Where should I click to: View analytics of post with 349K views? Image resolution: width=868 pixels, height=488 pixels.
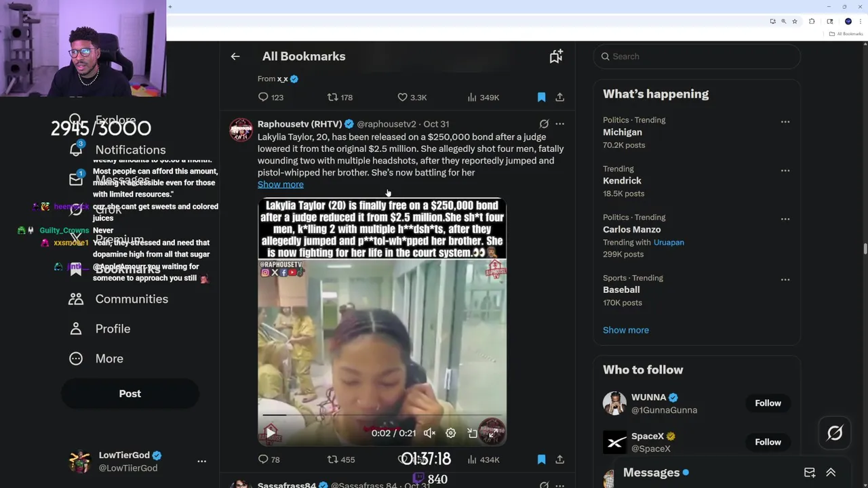pos(484,98)
